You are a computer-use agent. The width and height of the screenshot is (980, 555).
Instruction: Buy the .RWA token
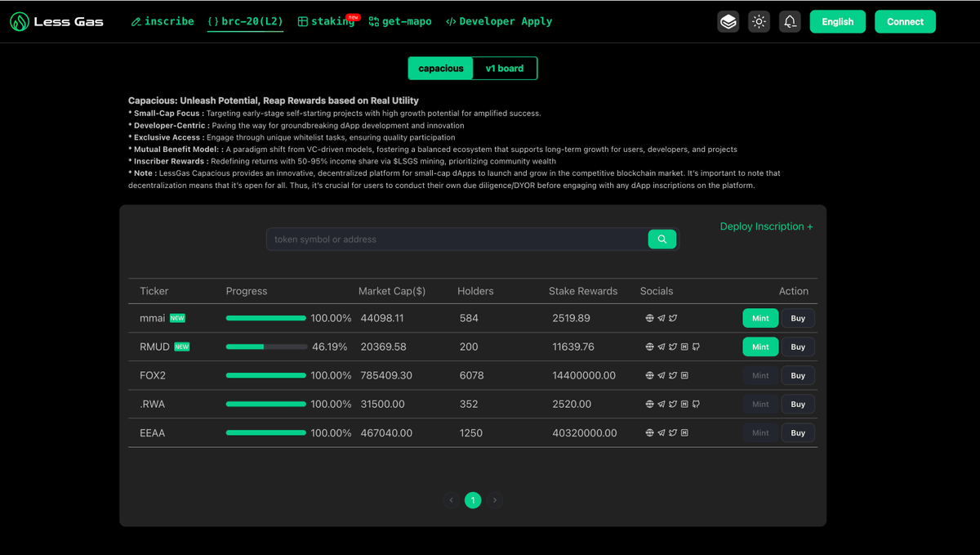click(798, 404)
